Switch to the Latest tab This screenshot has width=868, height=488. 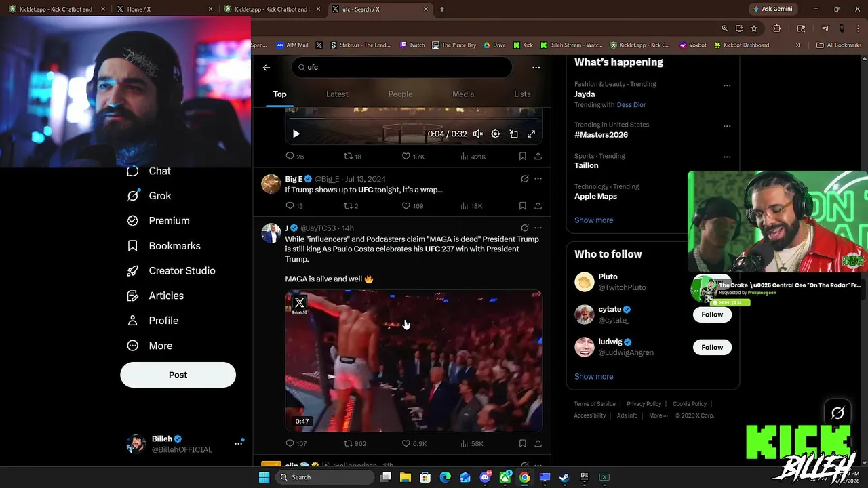point(337,94)
